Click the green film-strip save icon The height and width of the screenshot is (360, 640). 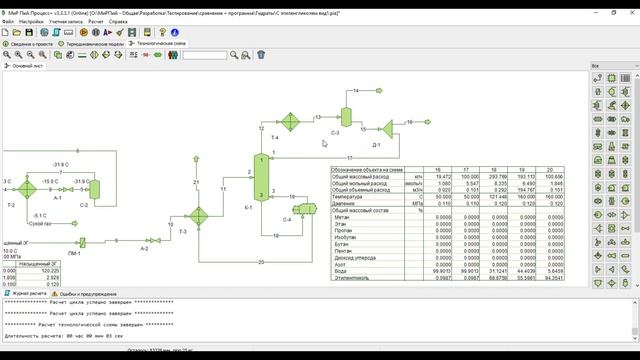pos(132,32)
